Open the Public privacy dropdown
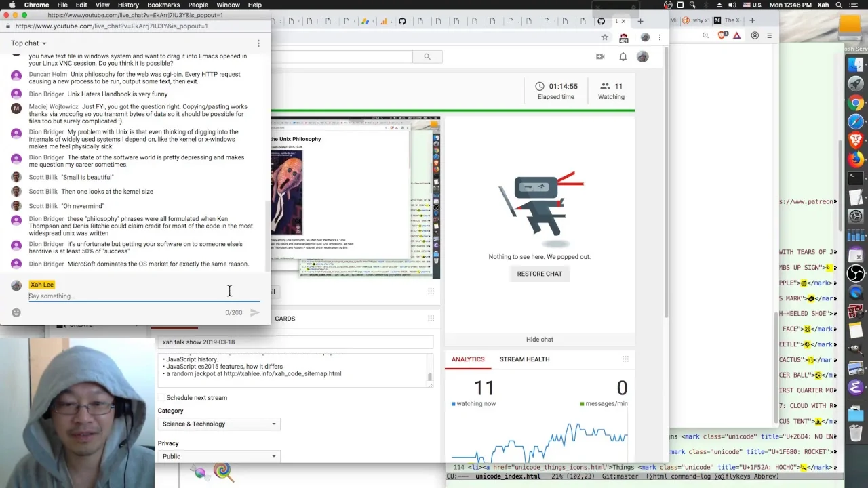 pos(218,456)
